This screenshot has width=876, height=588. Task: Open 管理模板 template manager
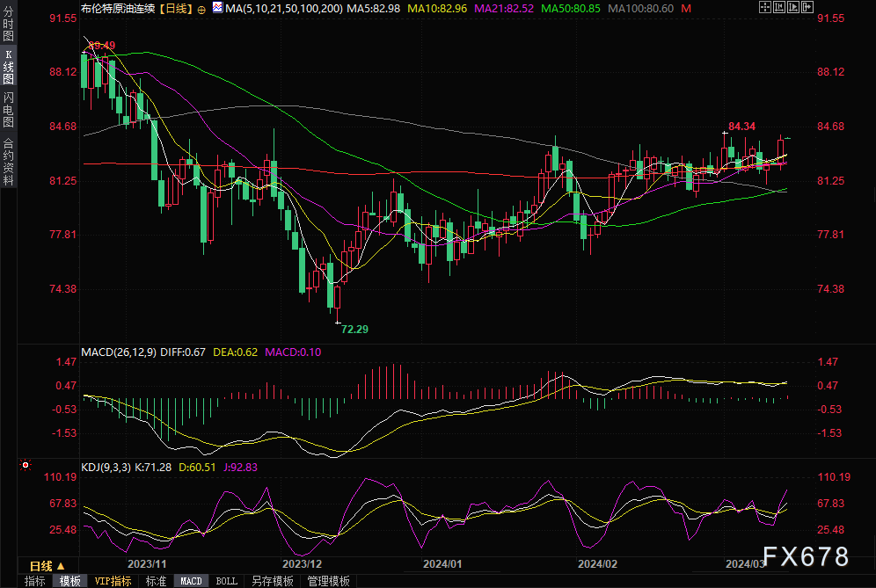pyautogui.click(x=327, y=581)
